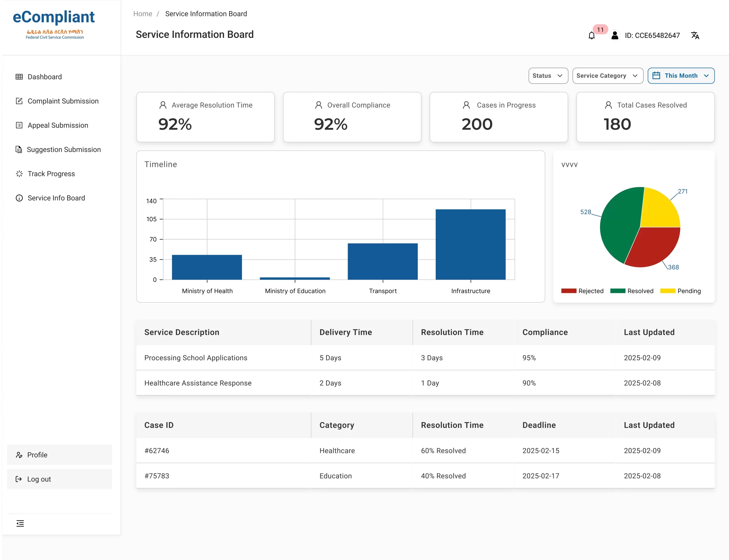
Task: Follow the Home breadcrumb link
Action: 143,14
